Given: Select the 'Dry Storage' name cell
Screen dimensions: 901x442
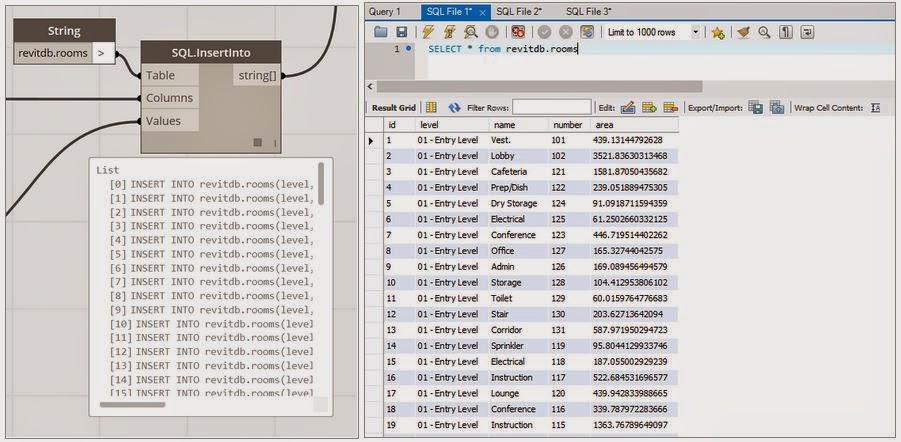Looking at the screenshot, I should point(519,203).
